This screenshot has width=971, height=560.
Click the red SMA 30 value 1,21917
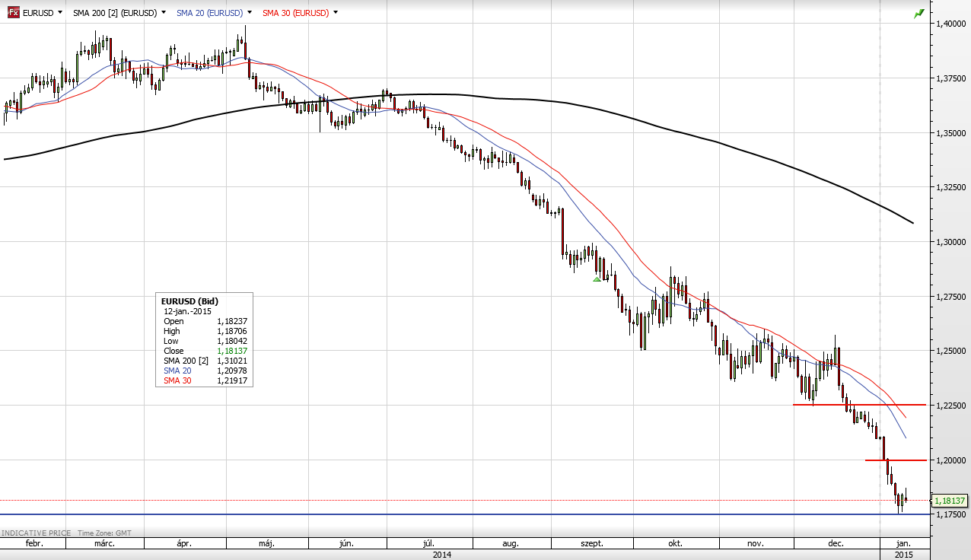click(231, 380)
